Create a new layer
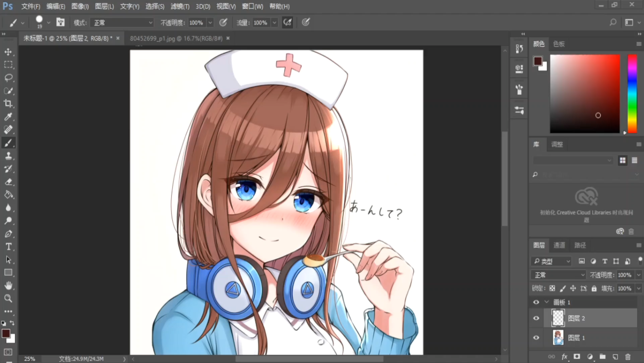The image size is (644, 363). tap(615, 357)
